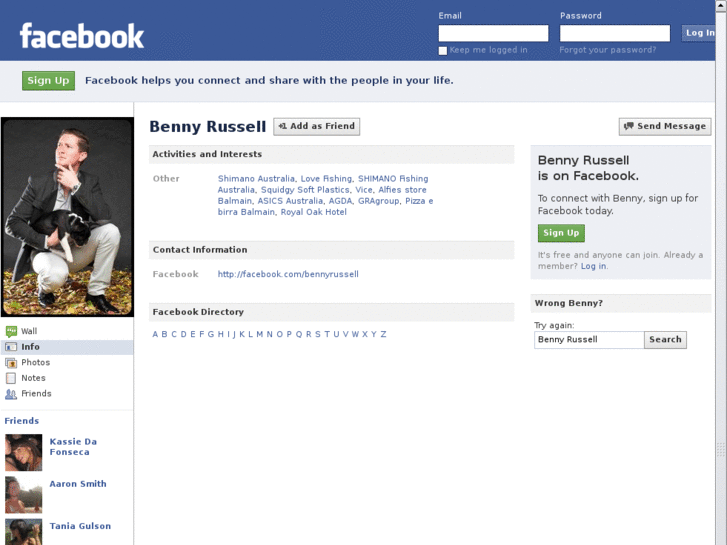Open the Shimano Australia interest link
Screen dimensions: 727x545
(x=256, y=179)
